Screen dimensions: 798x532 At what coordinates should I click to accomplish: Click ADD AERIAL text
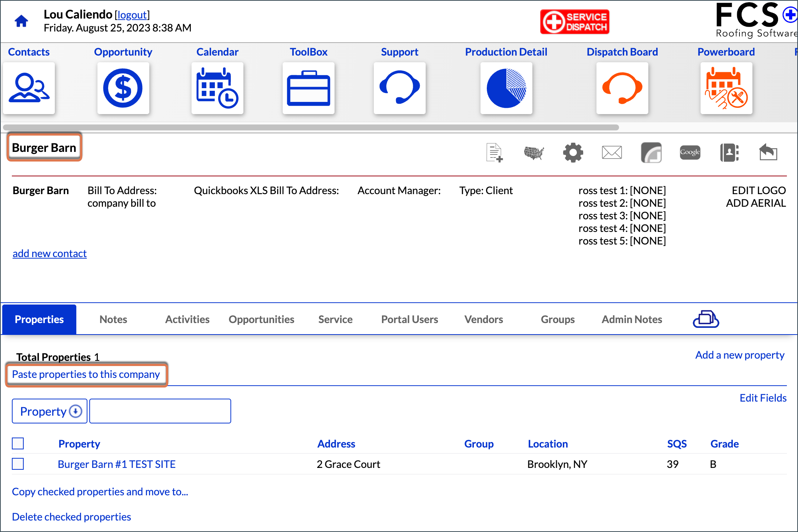[756, 203]
